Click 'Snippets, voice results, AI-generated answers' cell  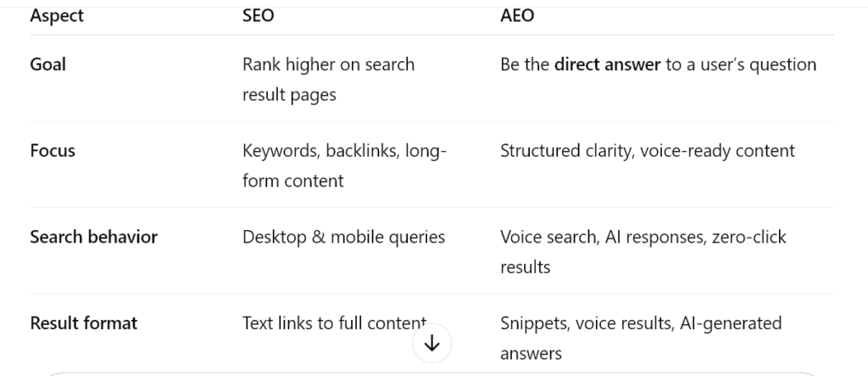[x=641, y=339]
